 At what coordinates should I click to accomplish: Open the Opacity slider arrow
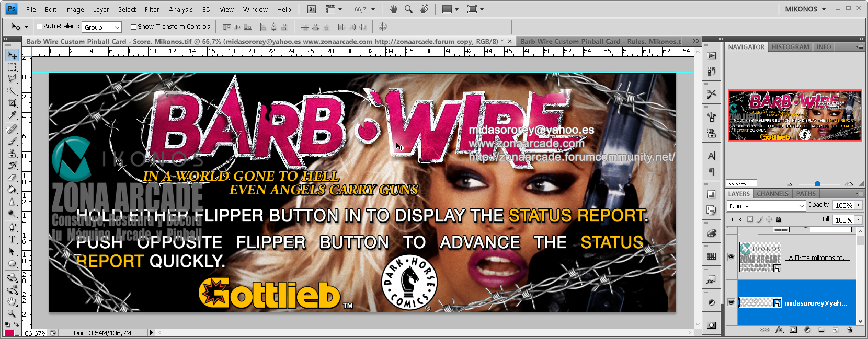(x=858, y=205)
